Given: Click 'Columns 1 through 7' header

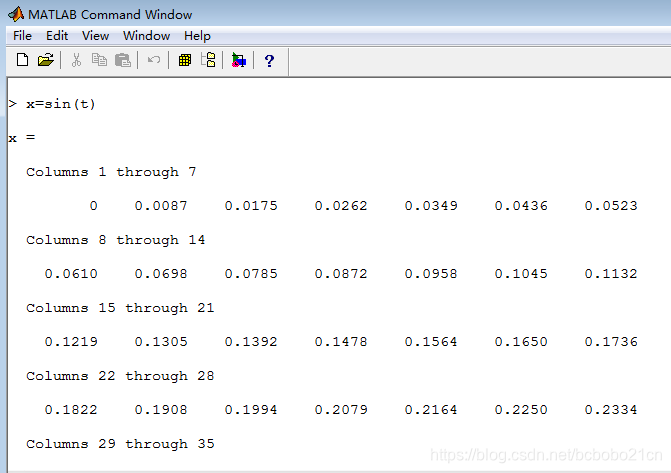Looking at the screenshot, I should tap(111, 172).
